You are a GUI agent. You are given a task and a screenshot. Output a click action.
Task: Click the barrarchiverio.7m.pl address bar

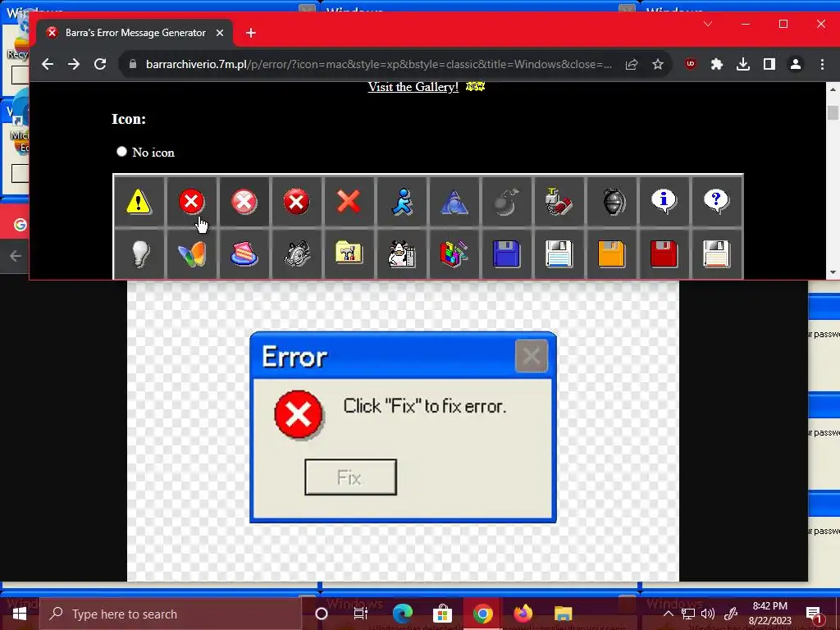pos(378,64)
